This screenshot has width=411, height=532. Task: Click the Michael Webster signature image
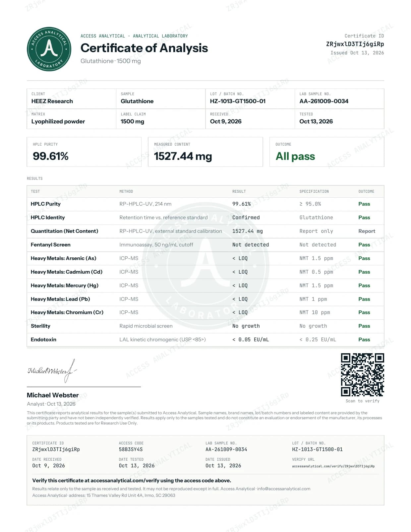pos(52,371)
